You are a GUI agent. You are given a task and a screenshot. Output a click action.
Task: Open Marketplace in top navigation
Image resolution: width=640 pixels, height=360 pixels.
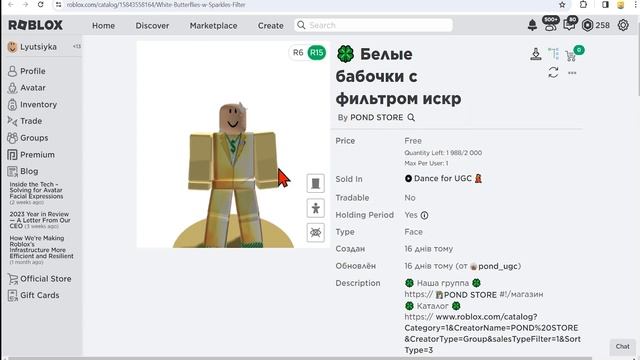tap(213, 25)
